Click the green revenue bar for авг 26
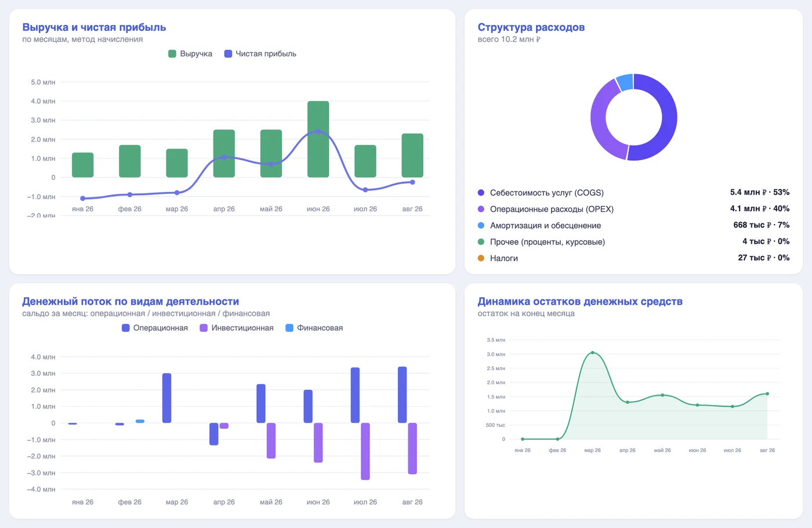This screenshot has height=528, width=812. (x=412, y=155)
